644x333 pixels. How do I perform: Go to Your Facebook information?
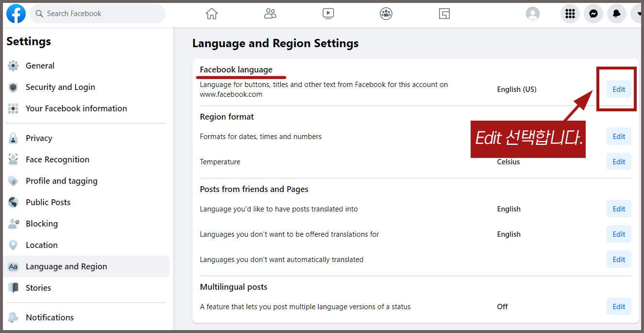[86, 108]
